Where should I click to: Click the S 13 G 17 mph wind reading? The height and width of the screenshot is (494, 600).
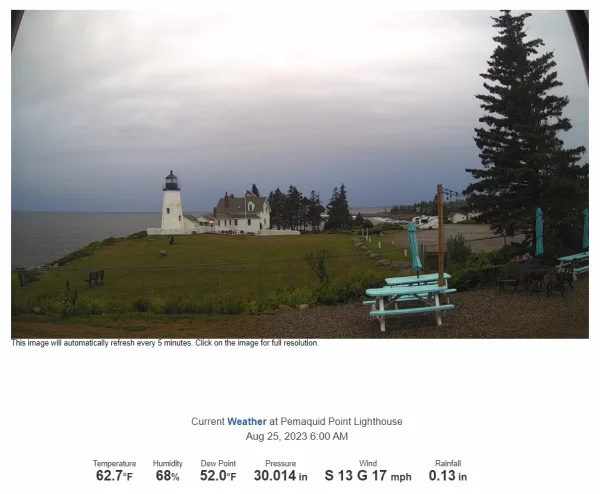point(368,476)
